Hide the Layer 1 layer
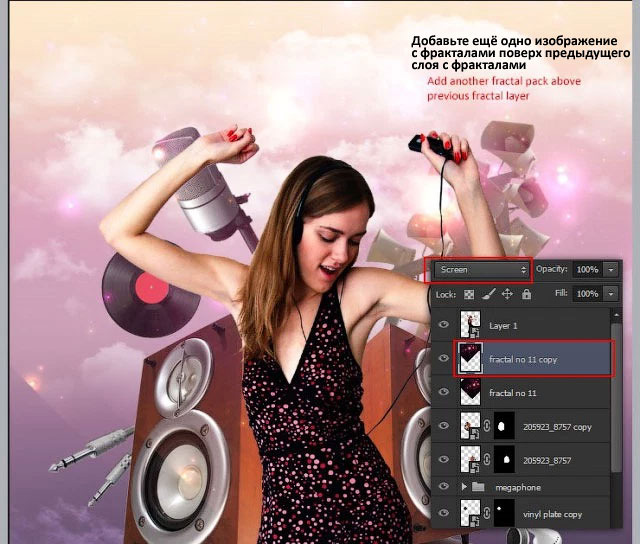The width and height of the screenshot is (640, 544). coord(444,325)
